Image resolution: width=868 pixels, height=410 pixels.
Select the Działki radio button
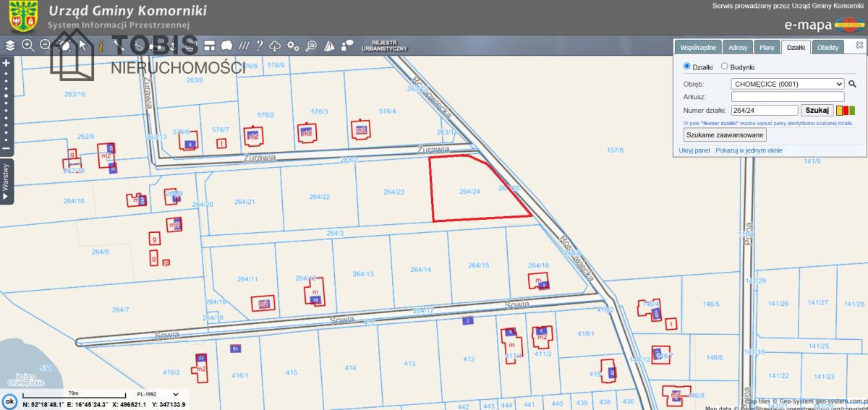click(x=687, y=67)
